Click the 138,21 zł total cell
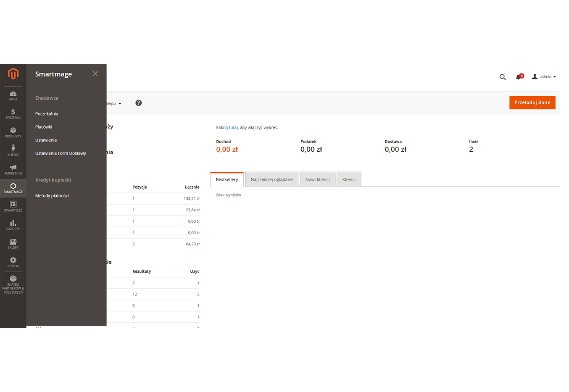The height and width of the screenshot is (392, 569). 192,198
